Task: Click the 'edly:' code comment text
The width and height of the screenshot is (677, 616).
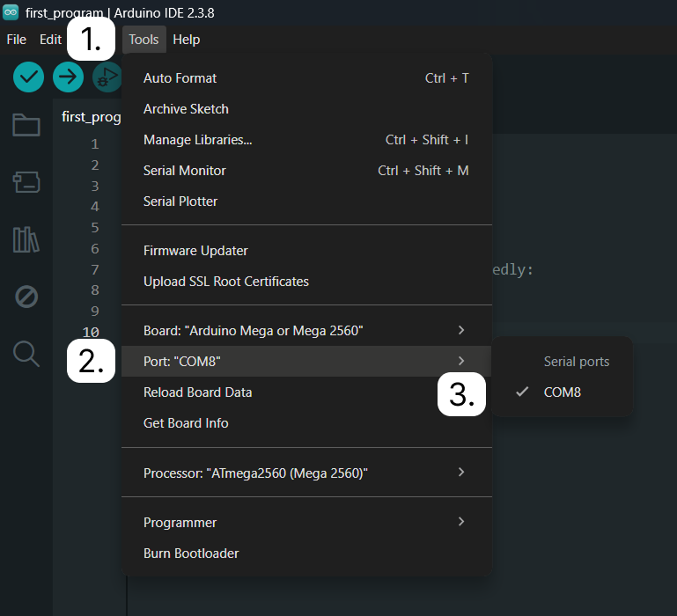Action: coord(513,270)
